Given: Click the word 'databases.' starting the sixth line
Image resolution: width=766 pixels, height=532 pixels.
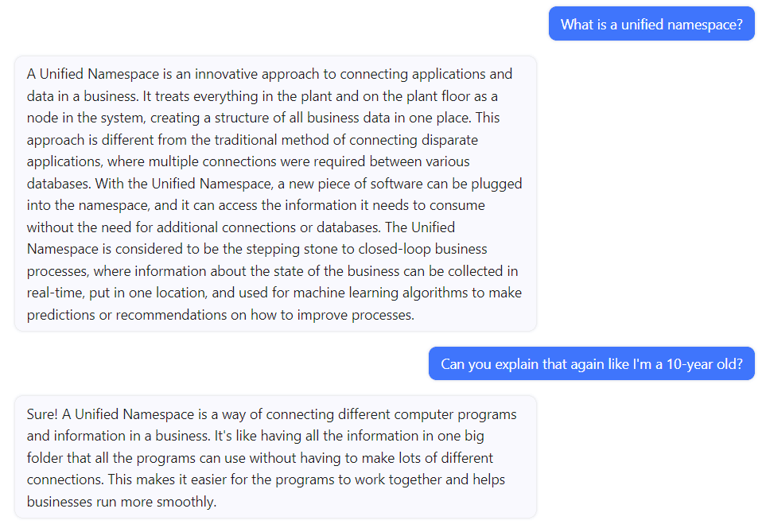Looking at the screenshot, I should [59, 184].
